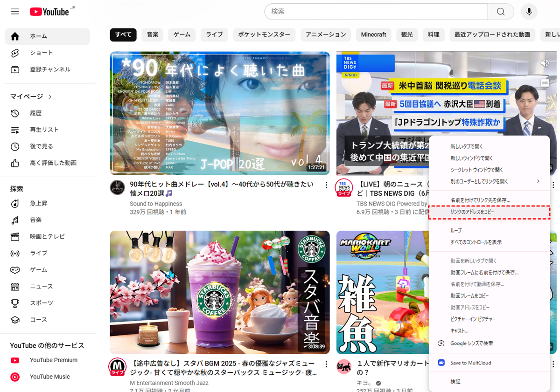Open options for 90s hits video
The image size is (560, 392).
(326, 185)
